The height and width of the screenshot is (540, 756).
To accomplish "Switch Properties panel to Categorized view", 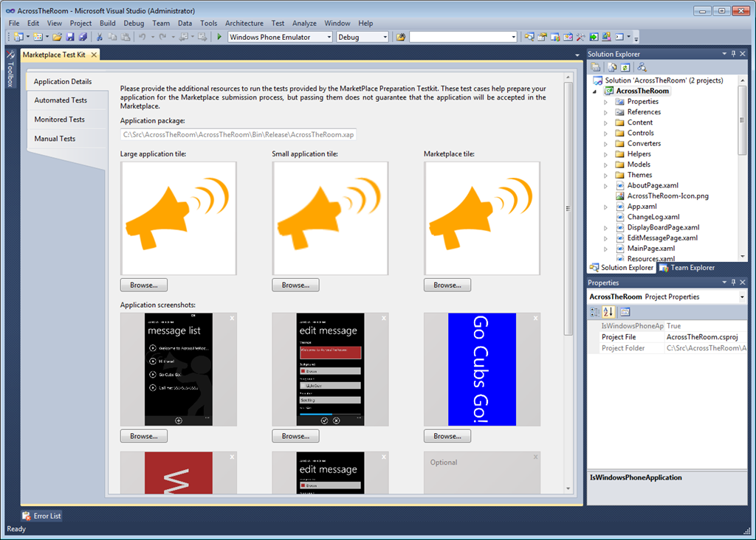I will click(596, 311).
